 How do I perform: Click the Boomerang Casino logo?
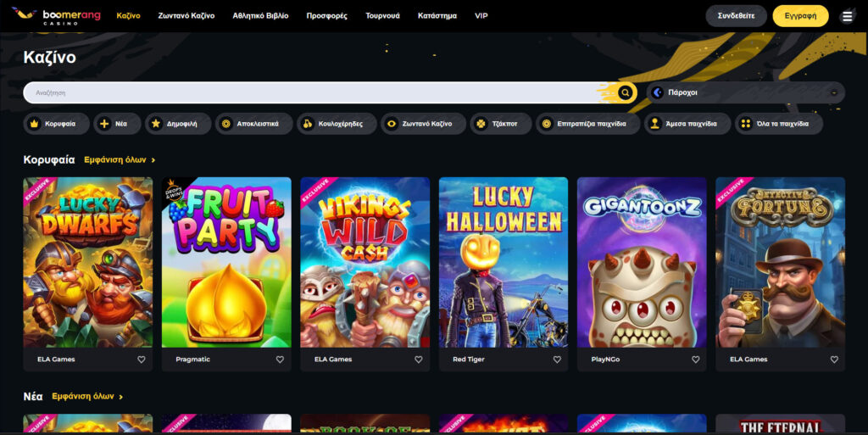(x=57, y=15)
